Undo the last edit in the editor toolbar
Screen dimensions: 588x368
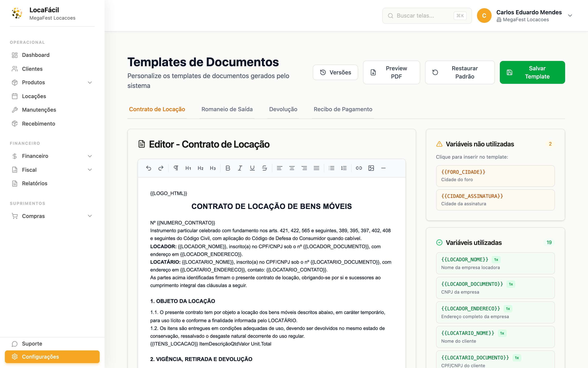pos(148,168)
